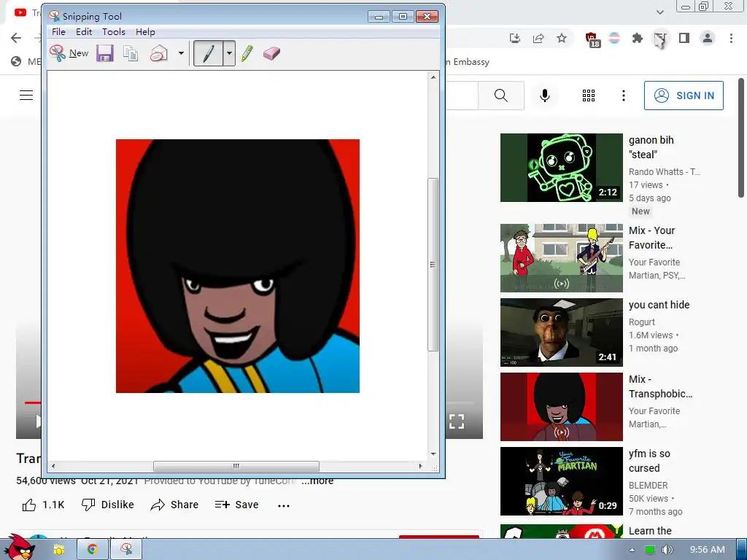Screen dimensions: 747x560
Task: Click the Share button under video
Action: (174, 505)
